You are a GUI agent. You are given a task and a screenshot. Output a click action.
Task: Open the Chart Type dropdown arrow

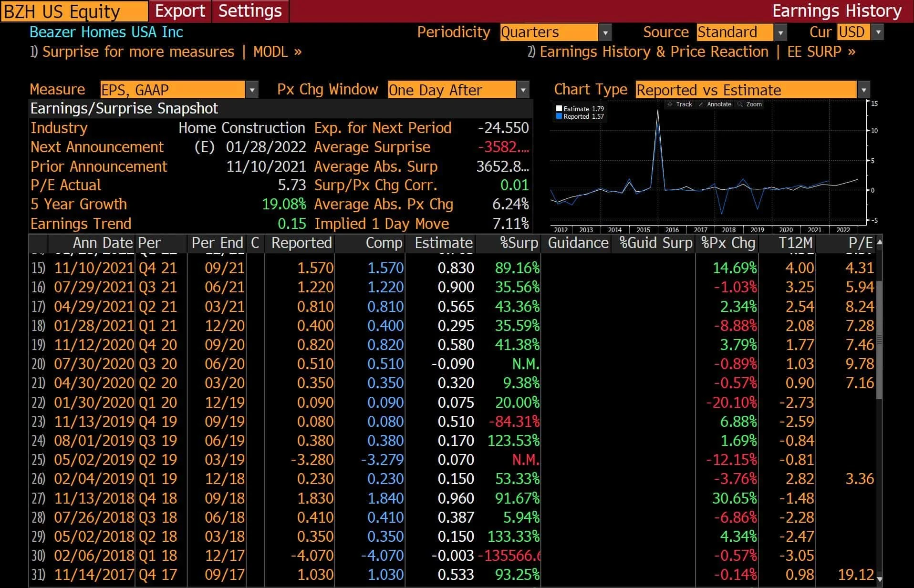863,90
